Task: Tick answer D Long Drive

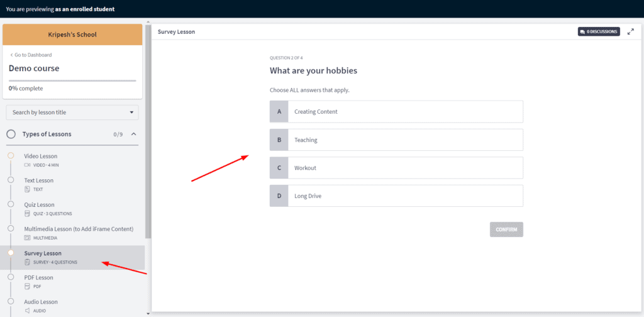Action: tap(396, 196)
